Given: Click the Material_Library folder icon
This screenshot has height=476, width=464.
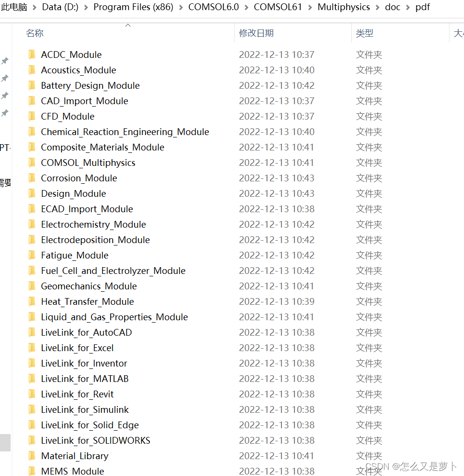Looking at the screenshot, I should click(x=32, y=456).
